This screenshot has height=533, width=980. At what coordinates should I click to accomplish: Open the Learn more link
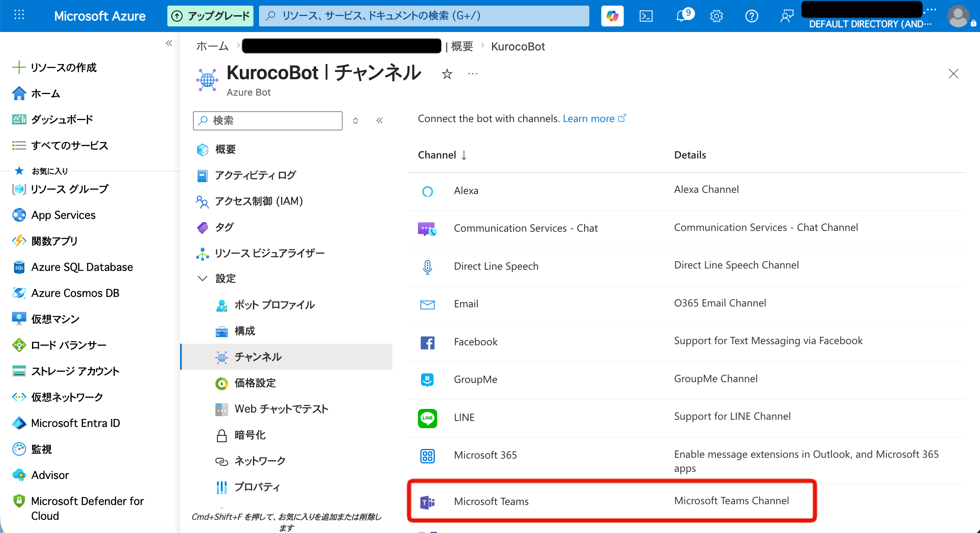(594, 118)
